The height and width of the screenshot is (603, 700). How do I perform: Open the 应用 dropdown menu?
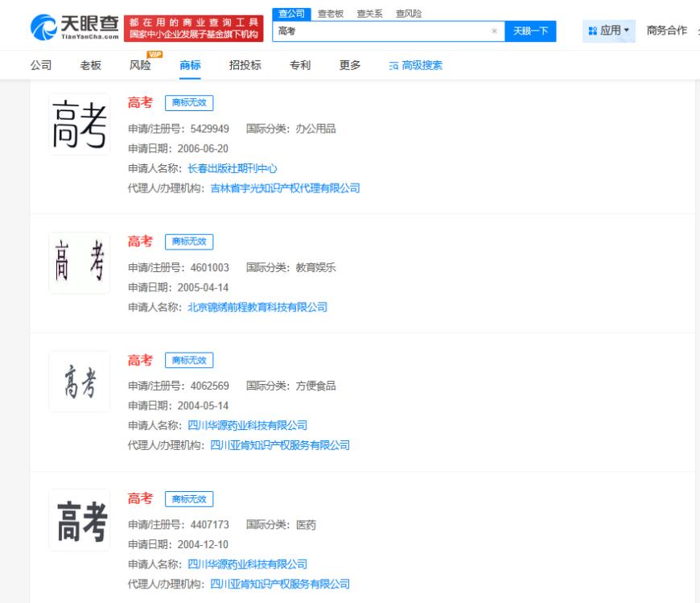coord(609,31)
